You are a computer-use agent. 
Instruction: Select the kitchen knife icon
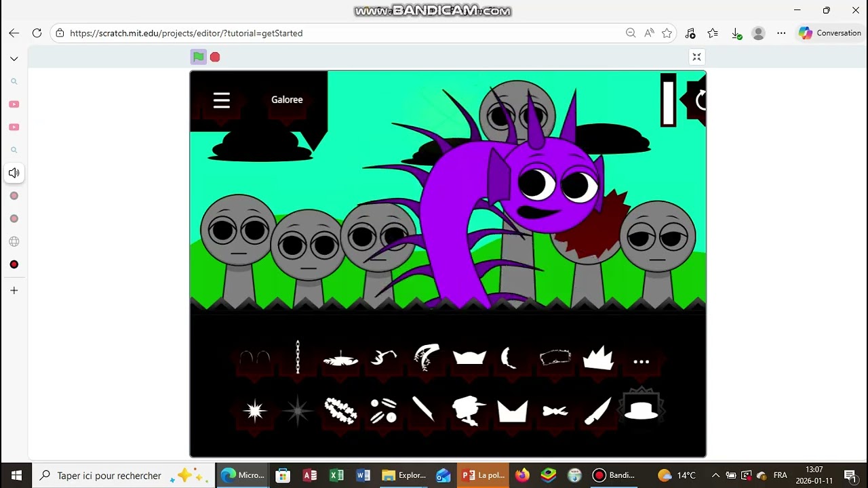[598, 411]
